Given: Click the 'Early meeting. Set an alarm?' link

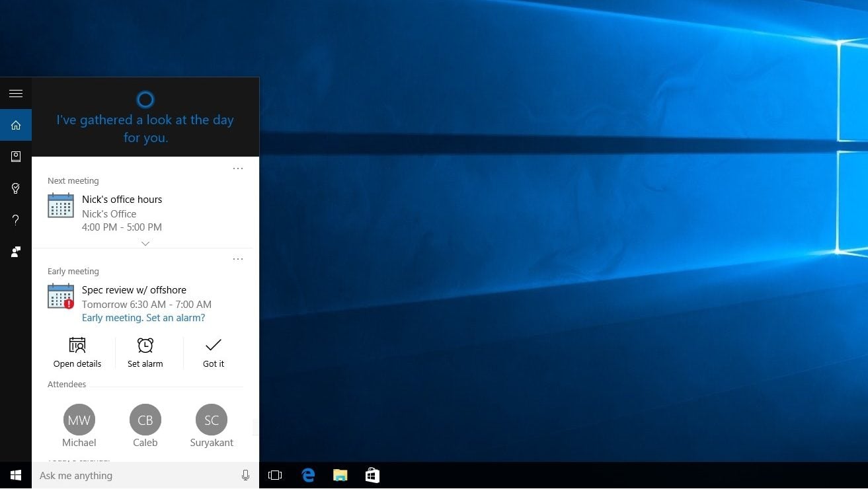Looking at the screenshot, I should coord(143,318).
